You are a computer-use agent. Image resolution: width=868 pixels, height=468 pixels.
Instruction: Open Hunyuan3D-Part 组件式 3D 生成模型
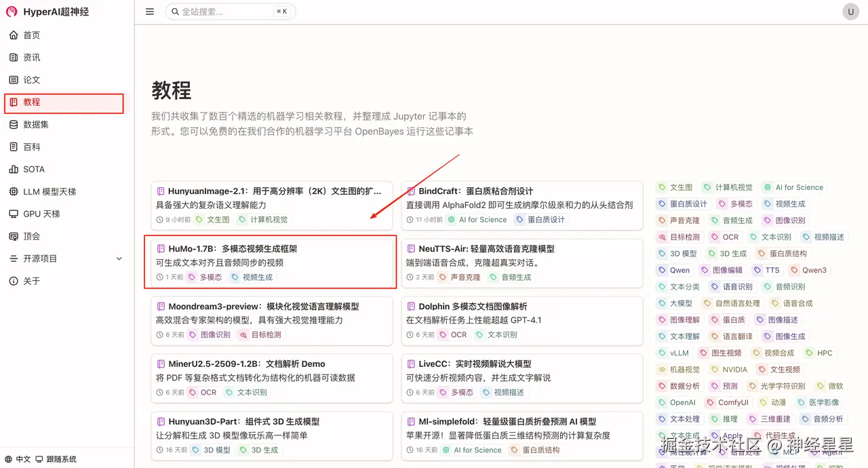[x=243, y=422]
